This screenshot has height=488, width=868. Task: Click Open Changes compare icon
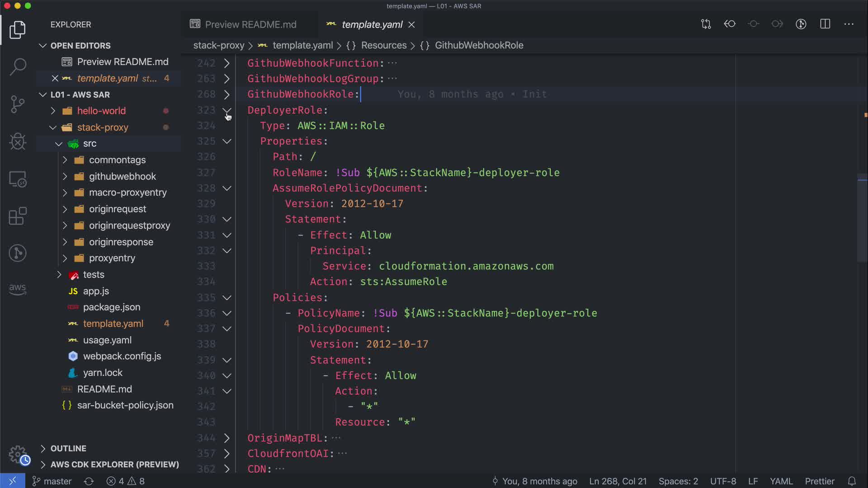pos(706,24)
